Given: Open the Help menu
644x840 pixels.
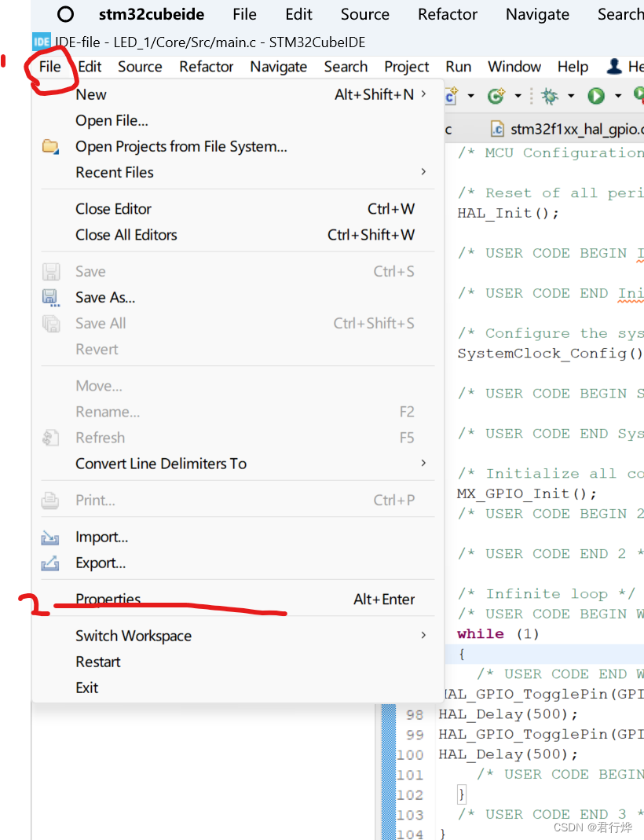Looking at the screenshot, I should (573, 67).
